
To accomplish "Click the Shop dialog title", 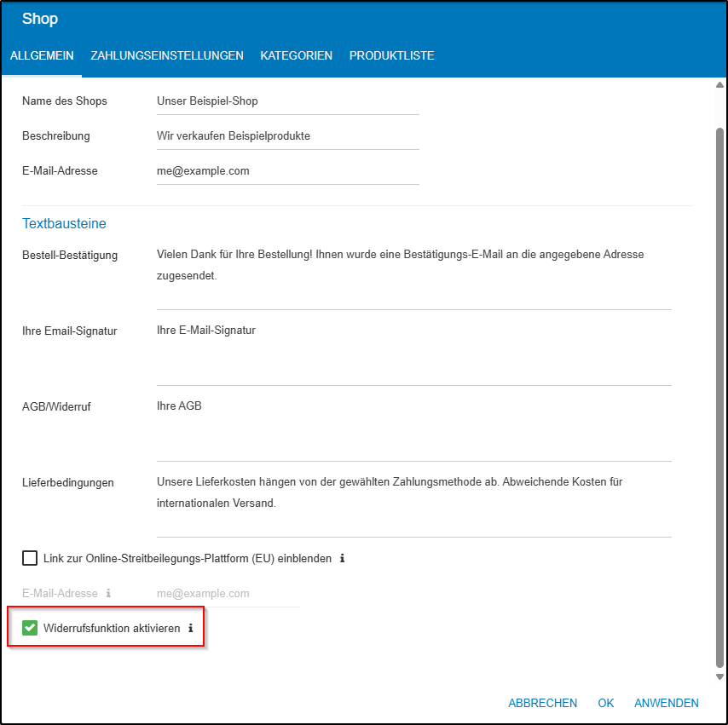I will [x=40, y=19].
